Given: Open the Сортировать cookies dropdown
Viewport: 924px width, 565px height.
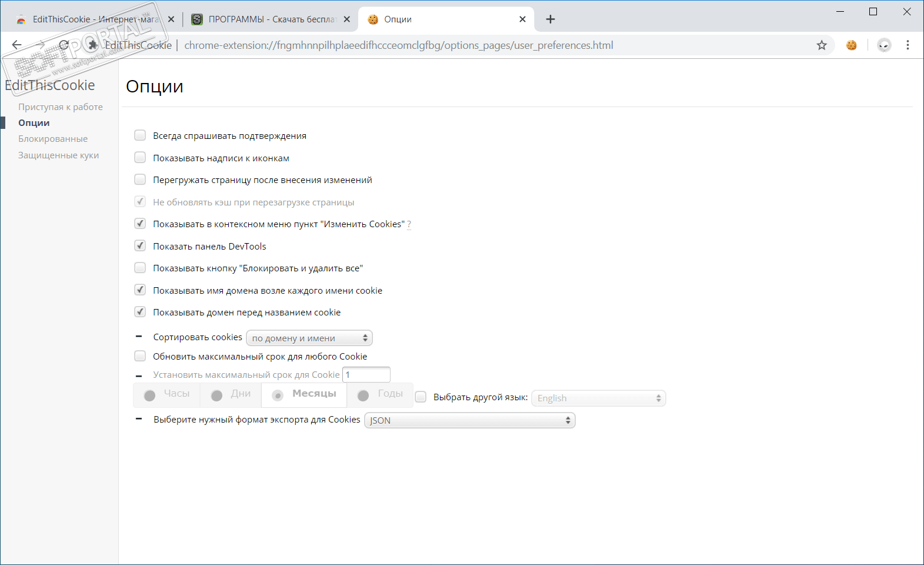Looking at the screenshot, I should [309, 338].
